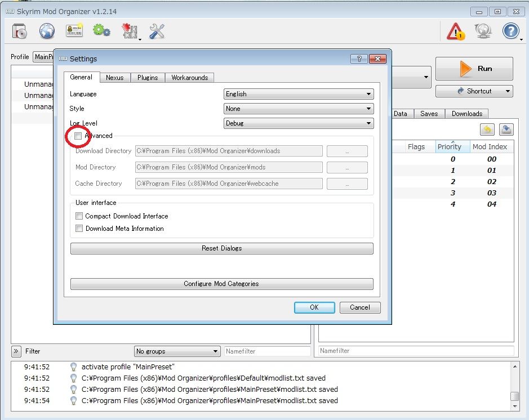Click the Filter expand arrows icon
The image size is (529, 420).
[16, 351]
